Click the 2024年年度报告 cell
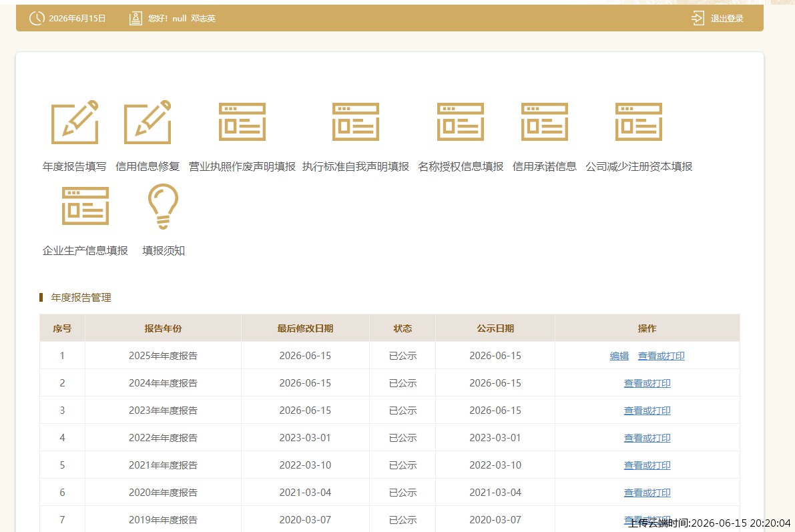The height and width of the screenshot is (532, 795). [x=163, y=383]
